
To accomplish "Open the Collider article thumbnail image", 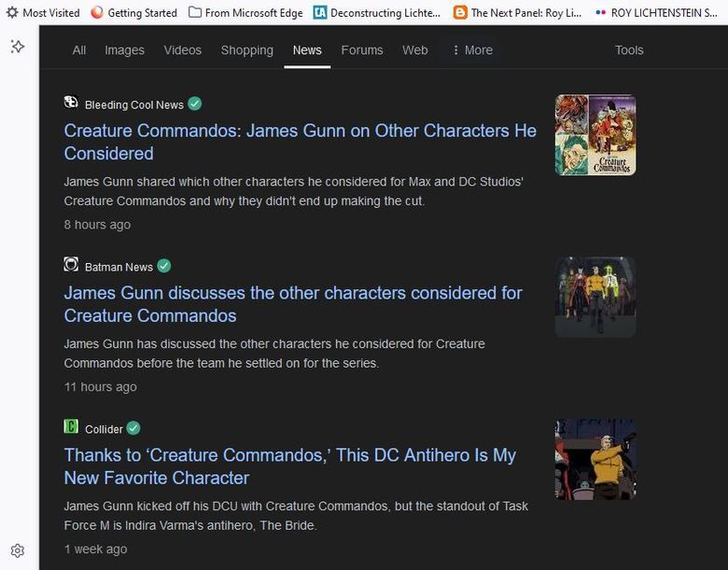I will 595,459.
